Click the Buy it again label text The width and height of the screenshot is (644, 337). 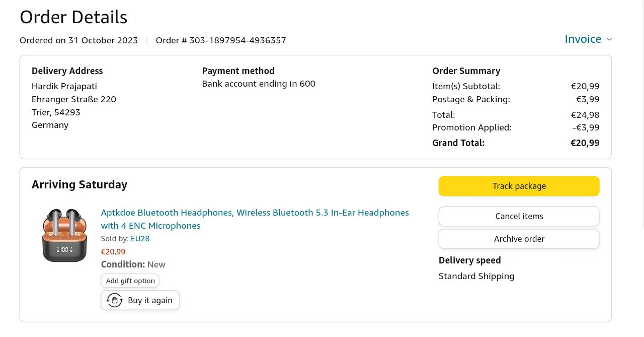tap(150, 300)
